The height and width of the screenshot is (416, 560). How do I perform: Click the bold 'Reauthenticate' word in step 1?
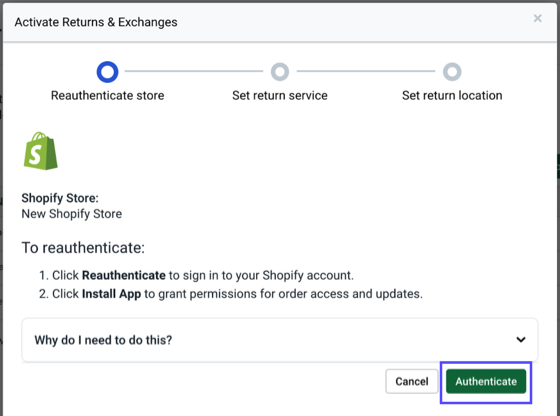[124, 275]
